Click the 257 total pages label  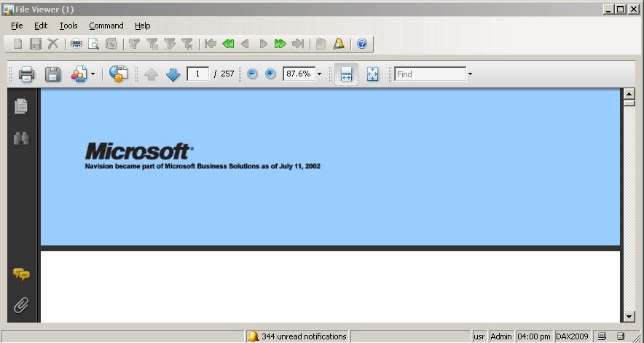(227, 74)
